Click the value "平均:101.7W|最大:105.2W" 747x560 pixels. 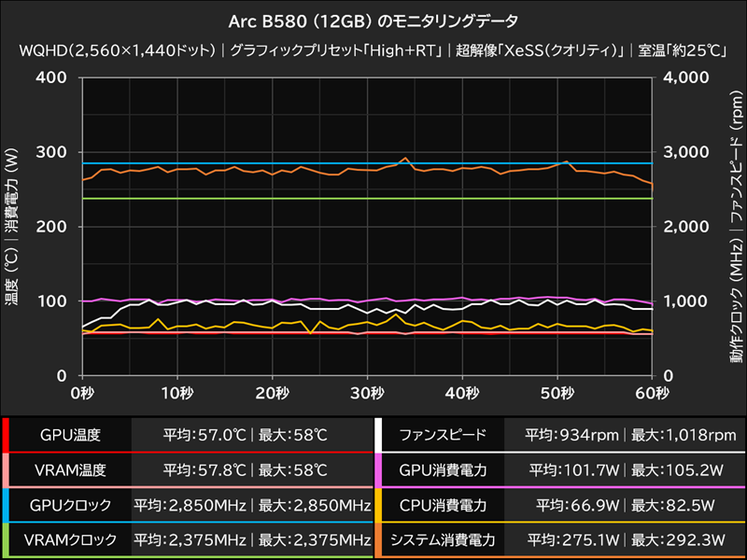click(626, 470)
